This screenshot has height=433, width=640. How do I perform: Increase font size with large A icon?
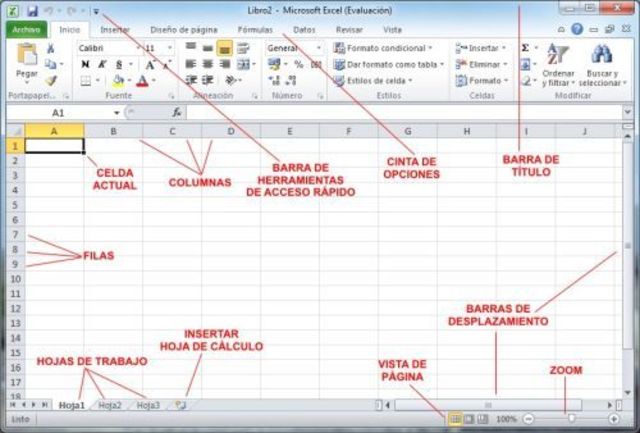coord(150,64)
